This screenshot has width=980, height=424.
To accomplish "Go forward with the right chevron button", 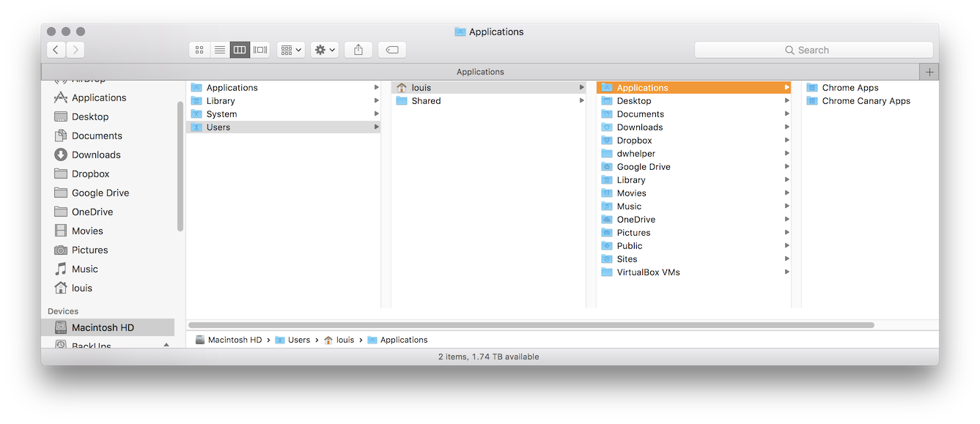I will 75,50.
